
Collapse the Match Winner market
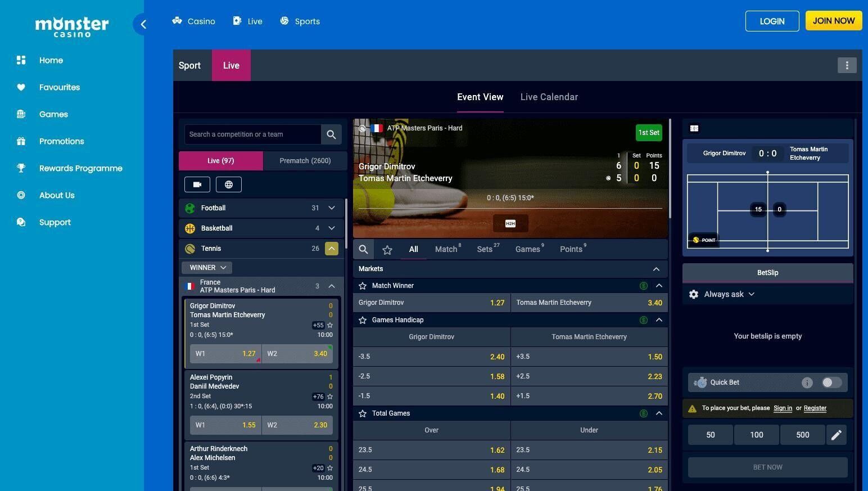pyautogui.click(x=659, y=286)
